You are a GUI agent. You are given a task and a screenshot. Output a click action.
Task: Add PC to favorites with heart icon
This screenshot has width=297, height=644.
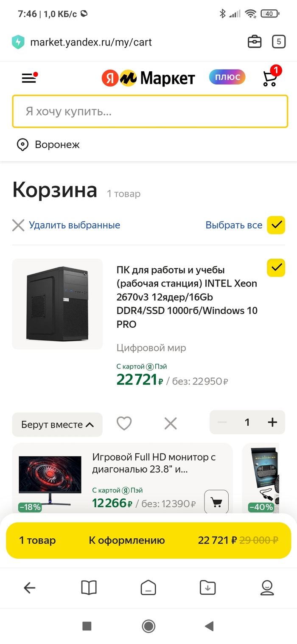pos(124,423)
